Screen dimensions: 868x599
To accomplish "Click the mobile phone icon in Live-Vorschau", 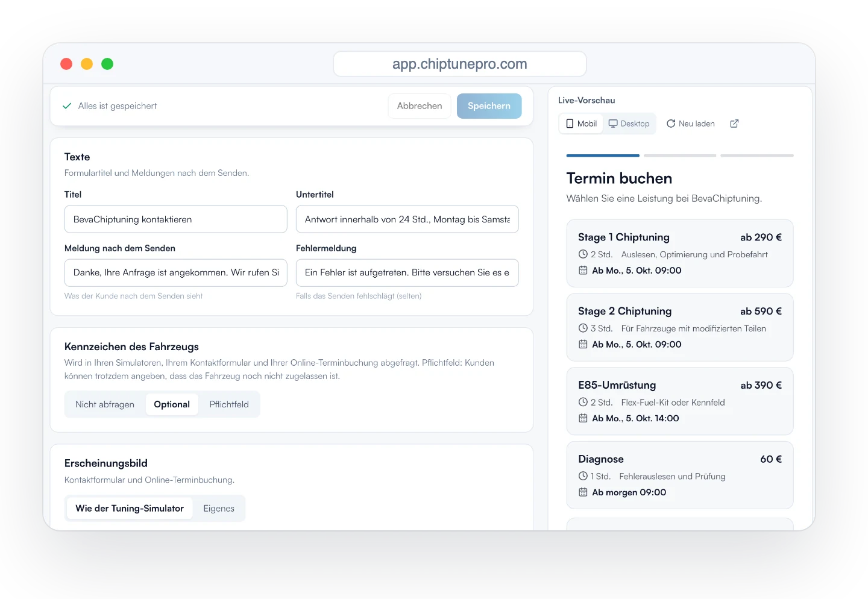I will click(570, 124).
